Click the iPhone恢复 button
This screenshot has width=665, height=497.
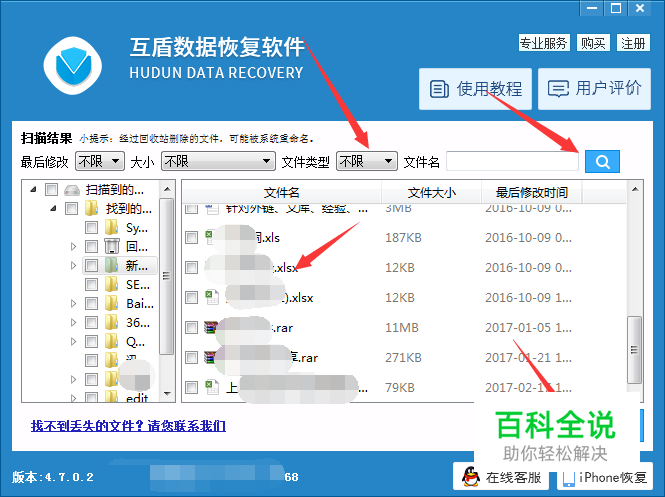605,477
